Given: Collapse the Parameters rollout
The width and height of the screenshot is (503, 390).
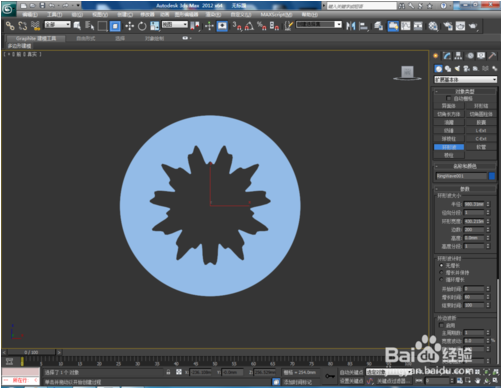Looking at the screenshot, I should 465,189.
